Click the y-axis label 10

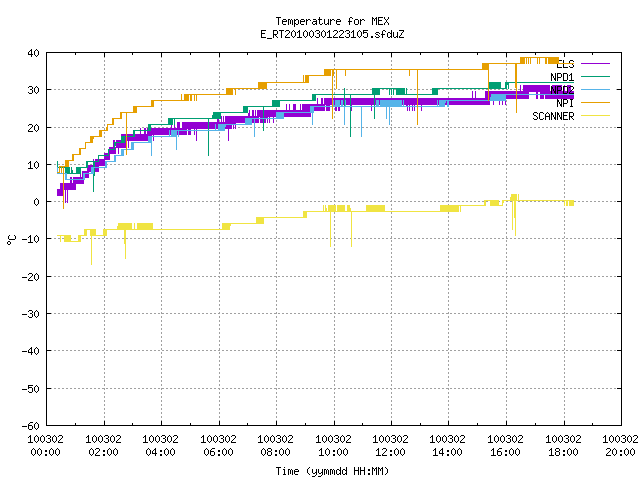(33, 165)
